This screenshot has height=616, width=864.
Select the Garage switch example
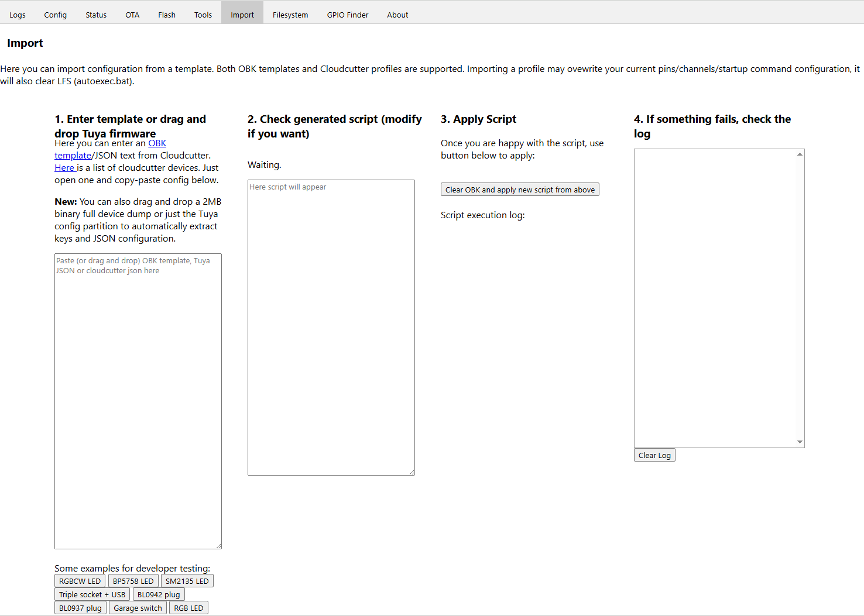pos(138,608)
